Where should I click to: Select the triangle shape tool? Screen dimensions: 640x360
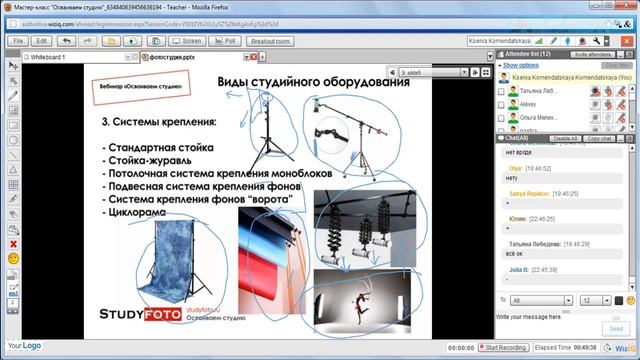point(13,170)
